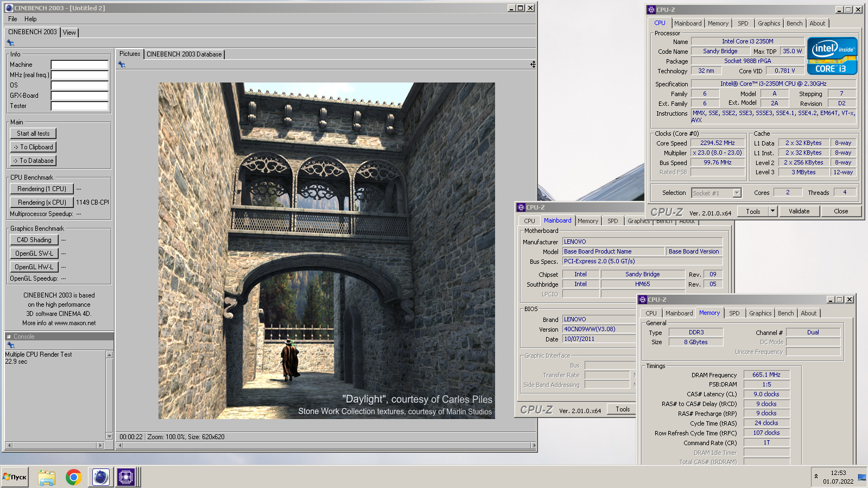
Task: Save results with To Database button
Action: click(x=33, y=161)
